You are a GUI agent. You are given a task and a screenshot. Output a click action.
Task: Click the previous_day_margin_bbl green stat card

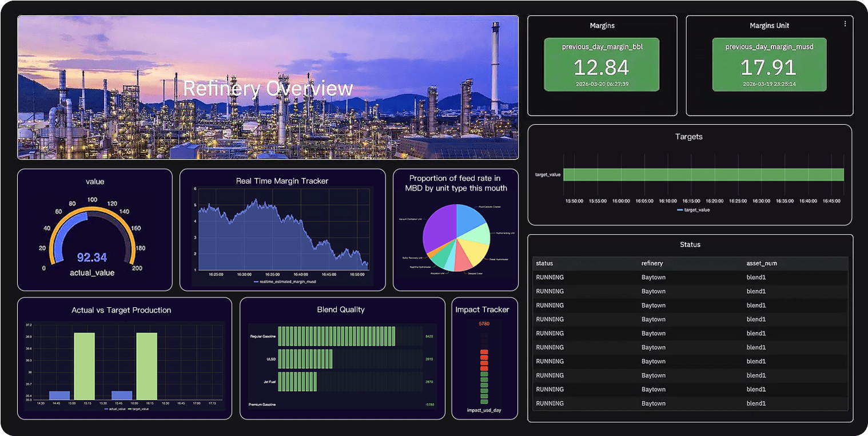coord(602,65)
